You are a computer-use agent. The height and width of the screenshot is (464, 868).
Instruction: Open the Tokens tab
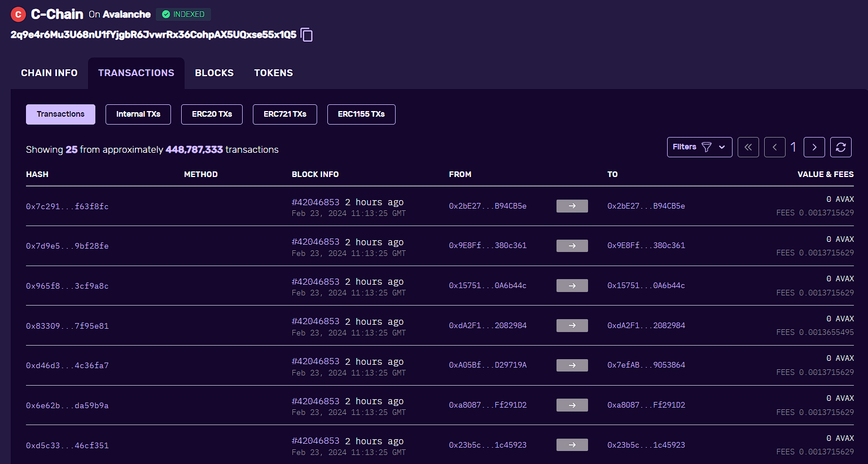[x=273, y=73]
